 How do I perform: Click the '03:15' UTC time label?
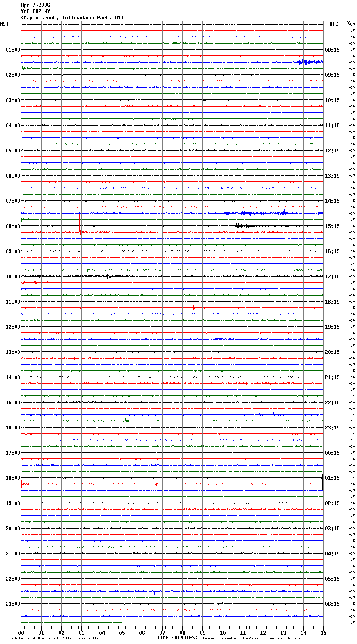(x=332, y=529)
